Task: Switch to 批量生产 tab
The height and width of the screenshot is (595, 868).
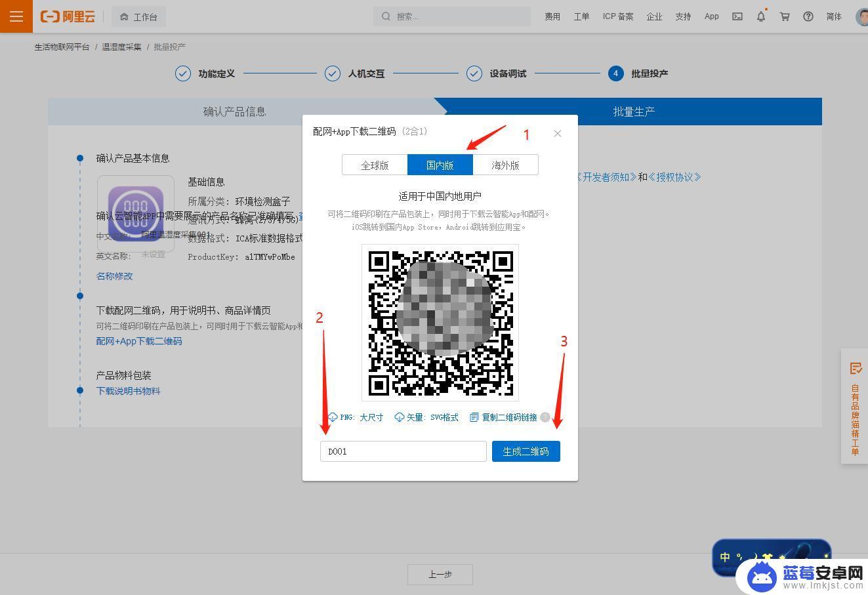Action: (x=634, y=112)
